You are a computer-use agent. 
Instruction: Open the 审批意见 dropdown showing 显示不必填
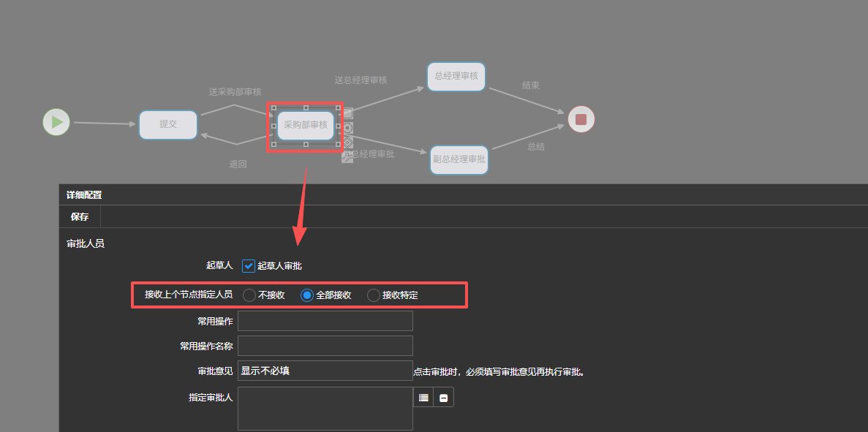click(325, 371)
